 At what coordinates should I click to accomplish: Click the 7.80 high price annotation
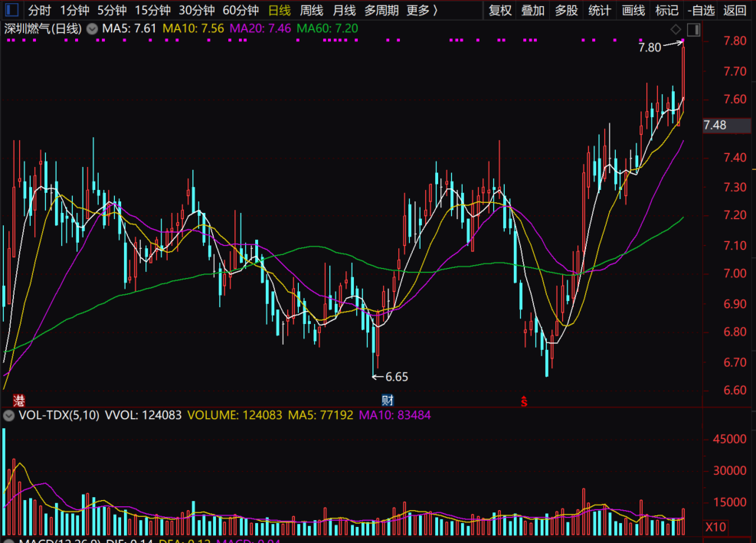coord(650,47)
